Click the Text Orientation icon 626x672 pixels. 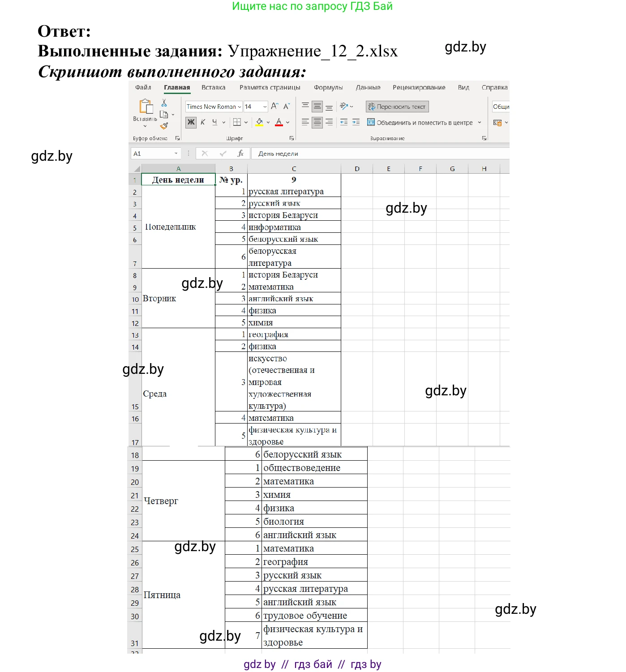[x=343, y=106]
